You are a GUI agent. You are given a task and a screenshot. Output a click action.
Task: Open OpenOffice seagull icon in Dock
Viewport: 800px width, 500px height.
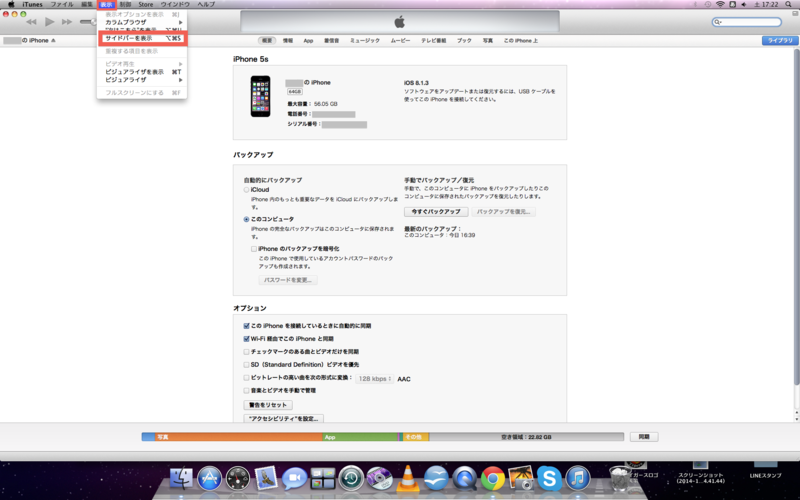click(x=436, y=479)
